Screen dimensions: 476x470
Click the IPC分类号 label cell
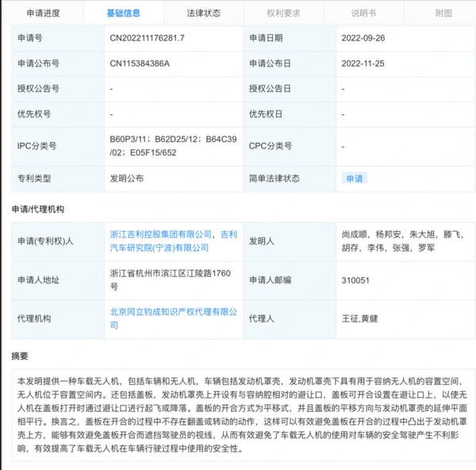coord(58,146)
